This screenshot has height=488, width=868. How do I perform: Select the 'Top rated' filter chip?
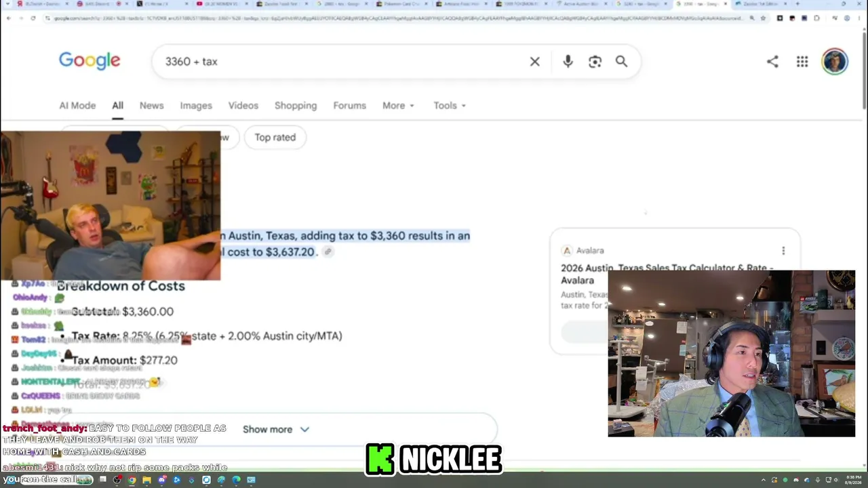275,138
